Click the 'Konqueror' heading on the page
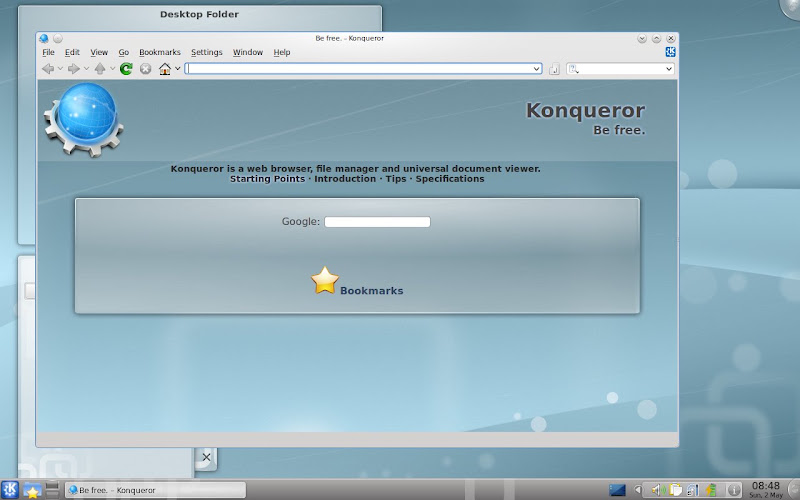This screenshot has height=500, width=800. (585, 110)
